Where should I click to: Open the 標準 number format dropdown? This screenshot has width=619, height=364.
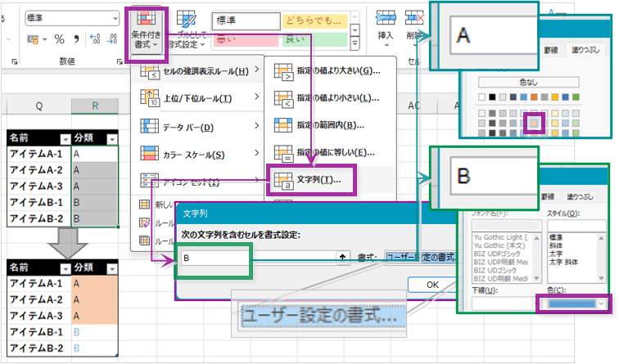(113, 16)
